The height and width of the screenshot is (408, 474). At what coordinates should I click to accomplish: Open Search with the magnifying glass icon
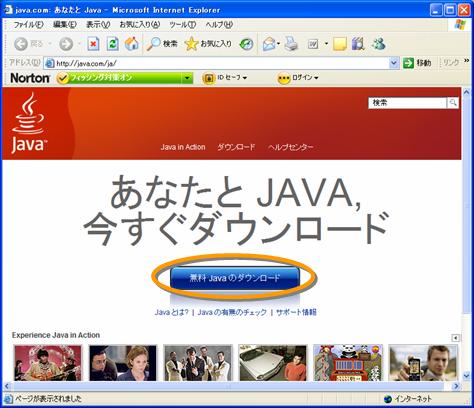pos(154,44)
